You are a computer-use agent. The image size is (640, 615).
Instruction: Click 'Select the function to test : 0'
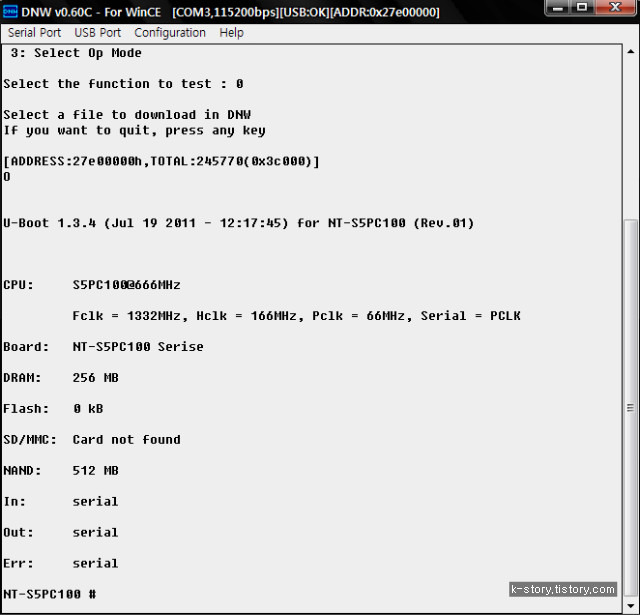(124, 84)
